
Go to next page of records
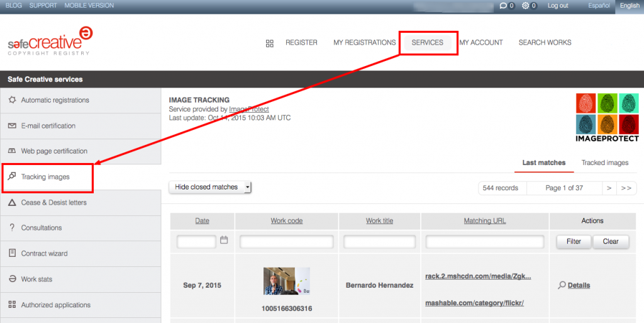pos(608,188)
